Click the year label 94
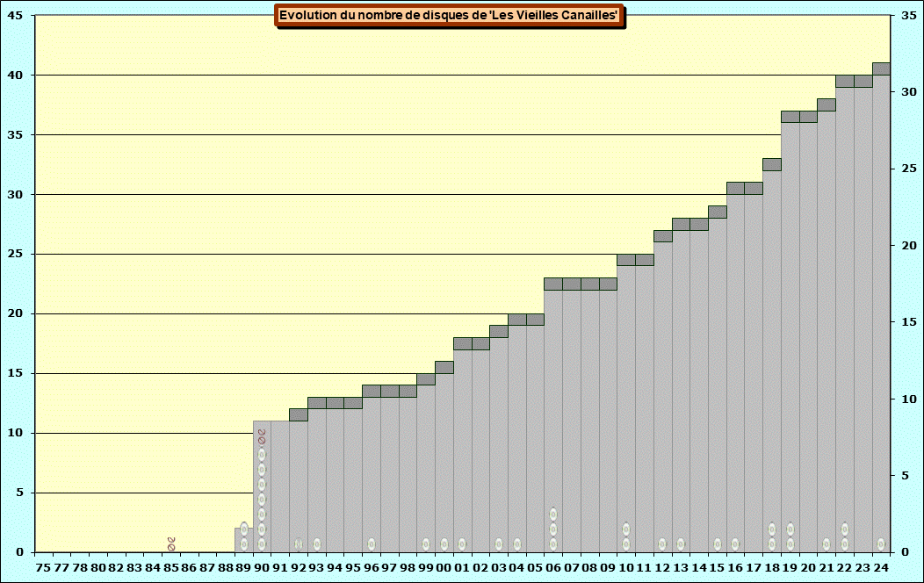 pos(334,568)
